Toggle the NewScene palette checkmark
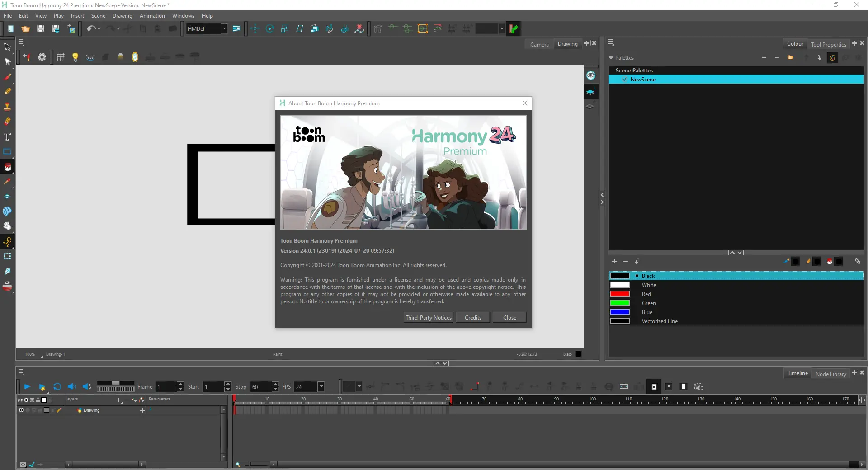868x470 pixels. (x=625, y=80)
